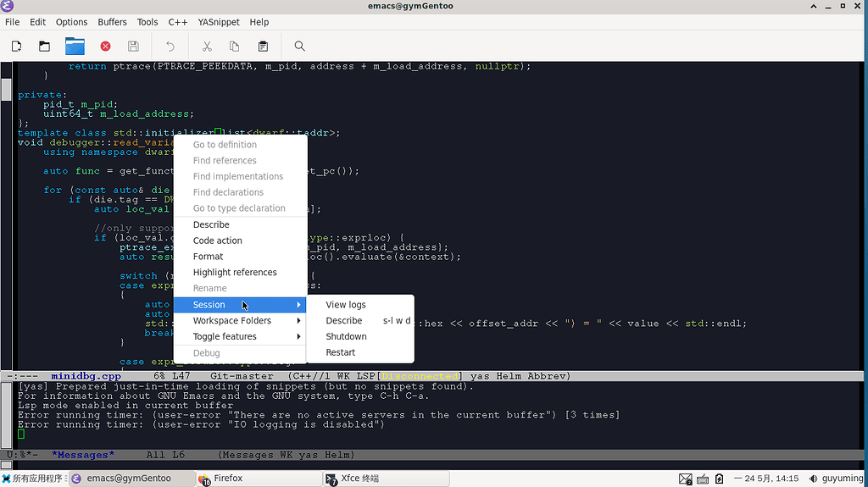Open the Tools menu
Viewport: 868px width, 487px height.
[147, 22]
